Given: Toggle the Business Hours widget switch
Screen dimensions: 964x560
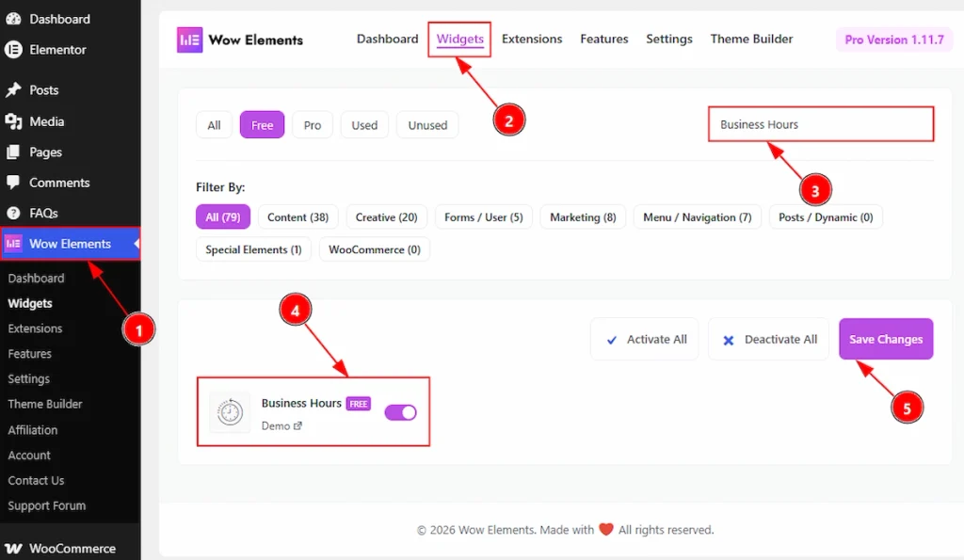Looking at the screenshot, I should [401, 412].
